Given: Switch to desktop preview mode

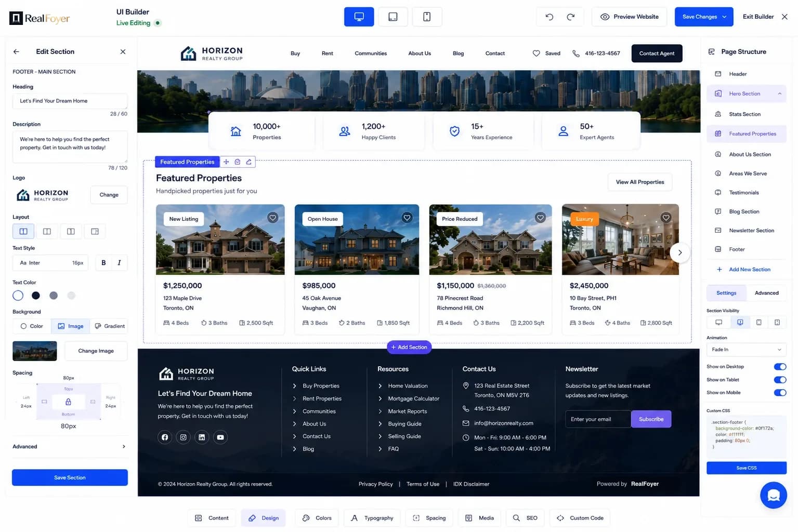Looking at the screenshot, I should pos(359,17).
